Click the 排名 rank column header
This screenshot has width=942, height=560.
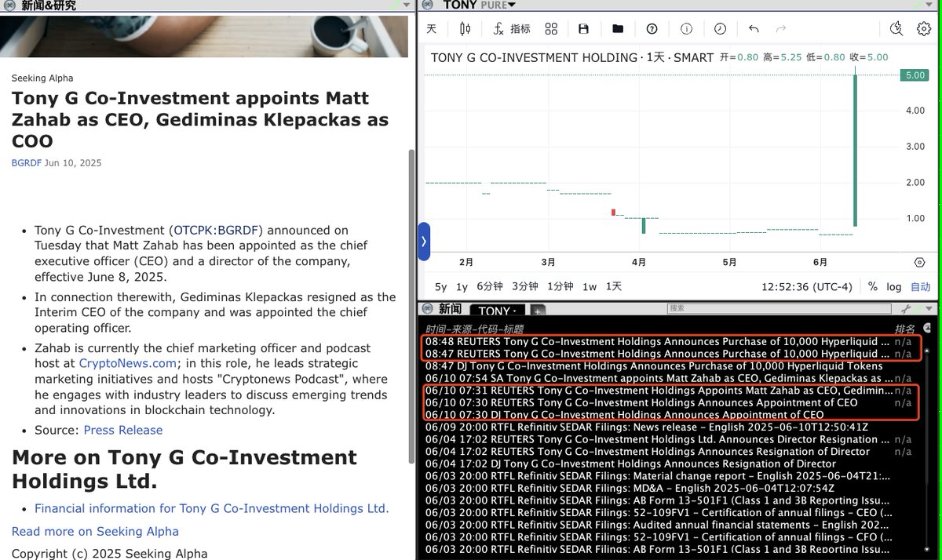click(904, 329)
